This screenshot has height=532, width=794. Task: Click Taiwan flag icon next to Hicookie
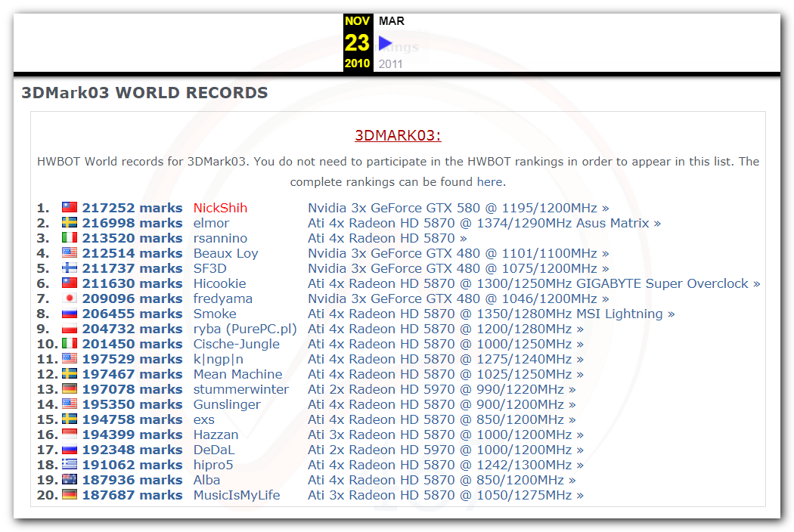70,283
